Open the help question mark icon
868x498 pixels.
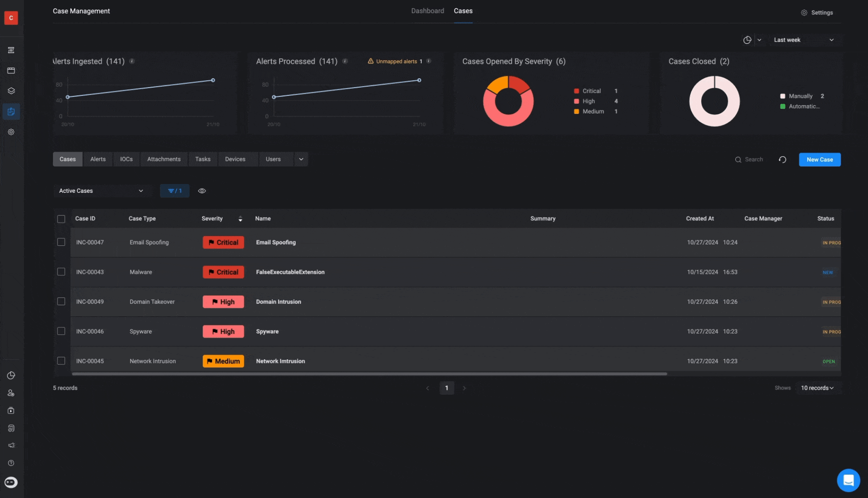click(x=11, y=463)
